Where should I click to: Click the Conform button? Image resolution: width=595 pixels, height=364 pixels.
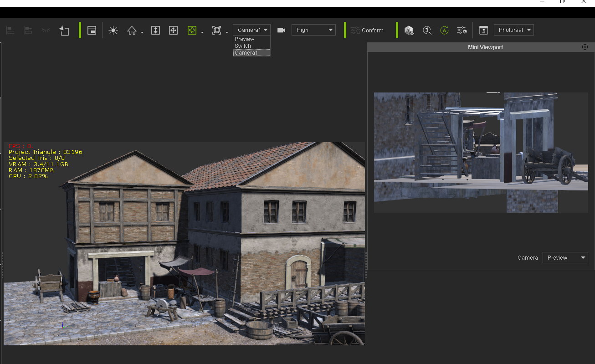point(367,31)
